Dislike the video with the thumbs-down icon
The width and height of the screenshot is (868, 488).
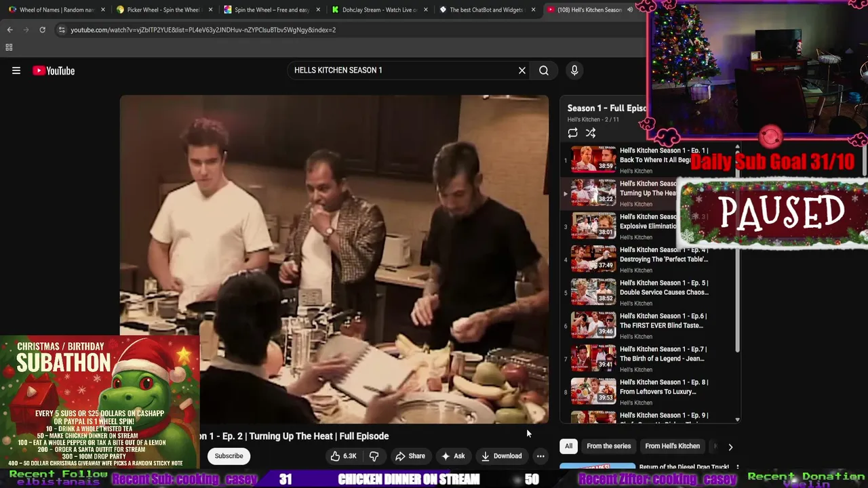pos(374,456)
